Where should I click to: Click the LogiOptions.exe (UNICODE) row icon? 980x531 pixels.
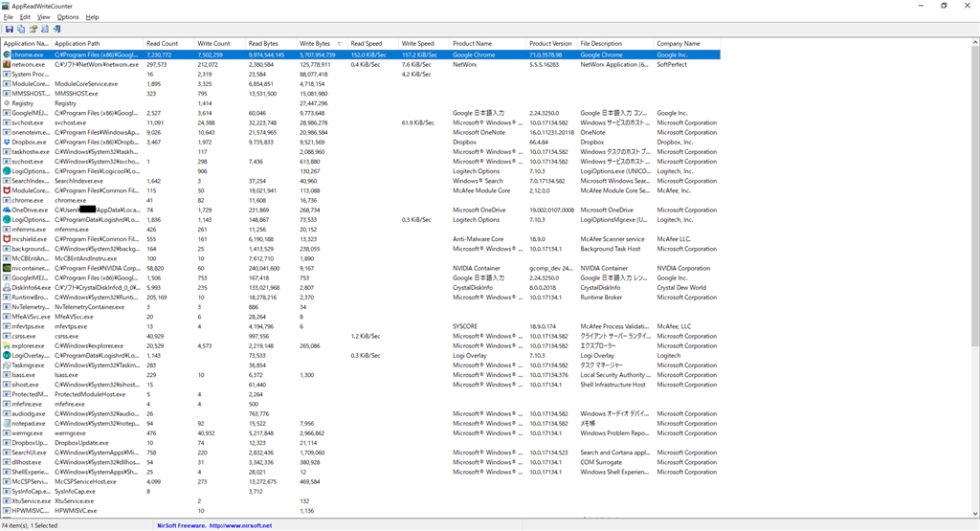(7, 171)
